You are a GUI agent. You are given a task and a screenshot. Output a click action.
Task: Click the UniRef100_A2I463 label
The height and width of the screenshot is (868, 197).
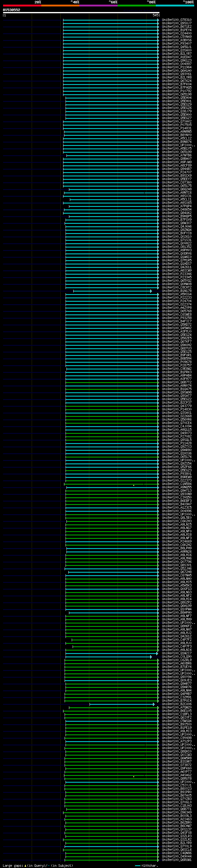177,819
